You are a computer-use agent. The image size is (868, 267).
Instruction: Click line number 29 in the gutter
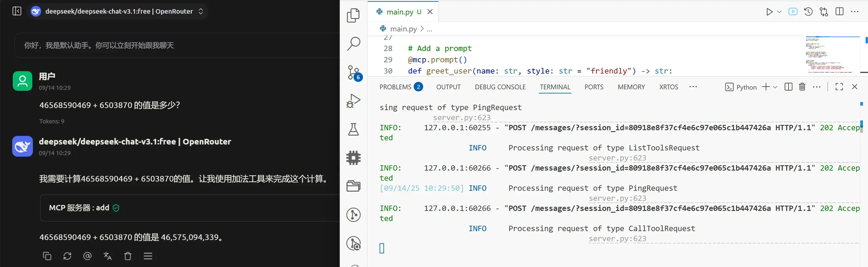388,60
